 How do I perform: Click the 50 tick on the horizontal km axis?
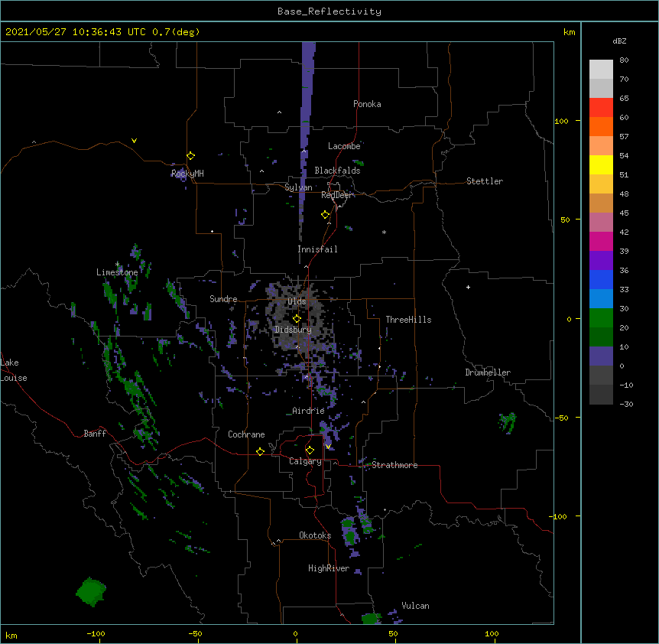393,633
